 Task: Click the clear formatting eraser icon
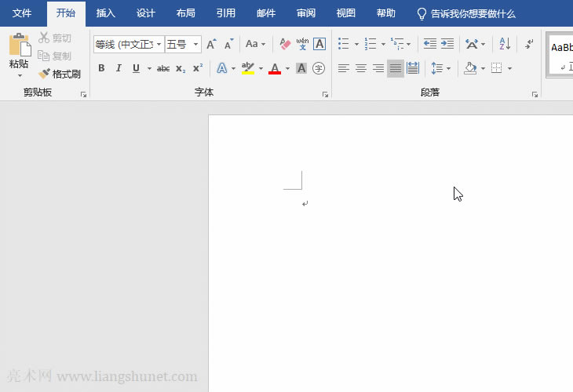[285, 45]
